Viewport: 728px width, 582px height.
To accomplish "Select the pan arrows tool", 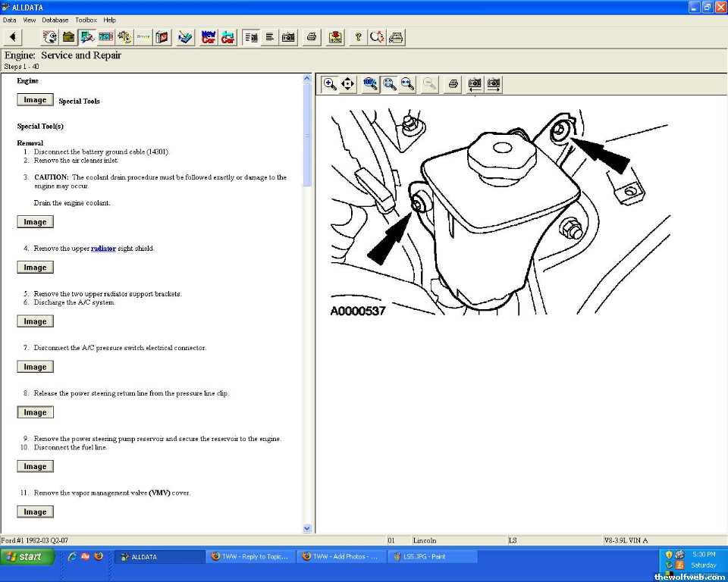I will click(x=348, y=84).
